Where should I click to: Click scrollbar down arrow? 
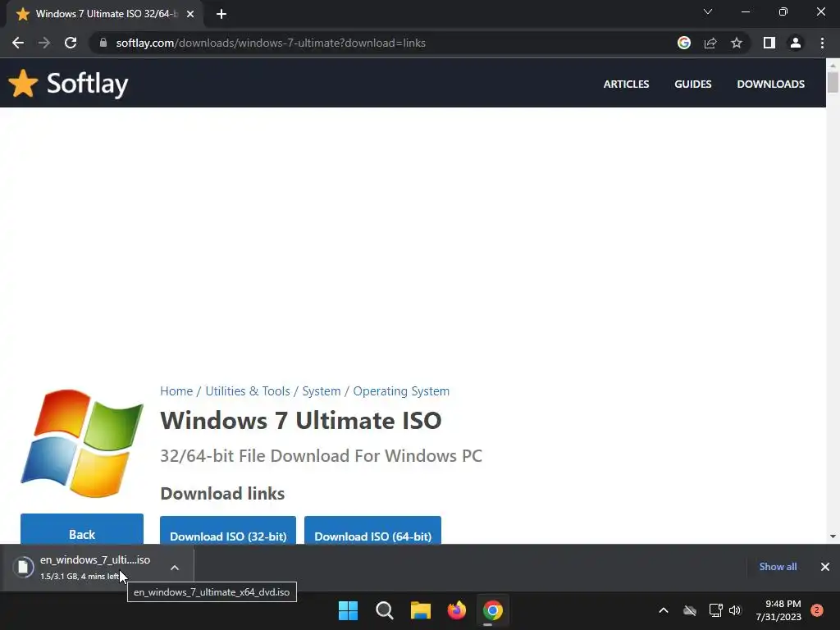833,536
